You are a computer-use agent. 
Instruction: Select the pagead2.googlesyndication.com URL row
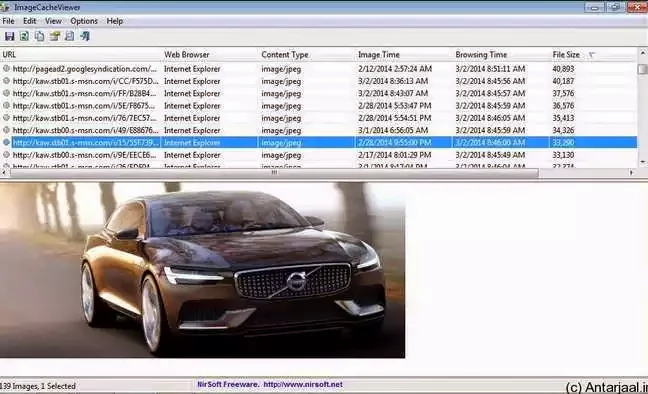318,69
